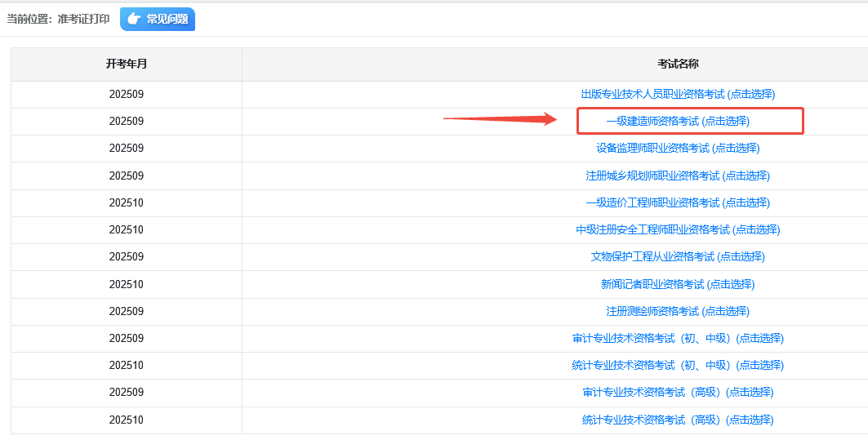868x440 pixels.
Task: Click 202510 cell in 新闻记者 row
Action: [x=127, y=284]
